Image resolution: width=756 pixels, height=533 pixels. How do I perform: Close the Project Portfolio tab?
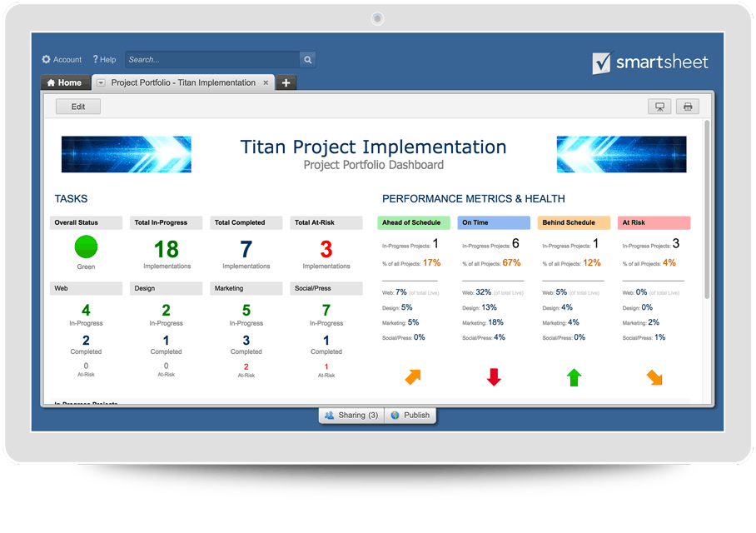point(266,83)
